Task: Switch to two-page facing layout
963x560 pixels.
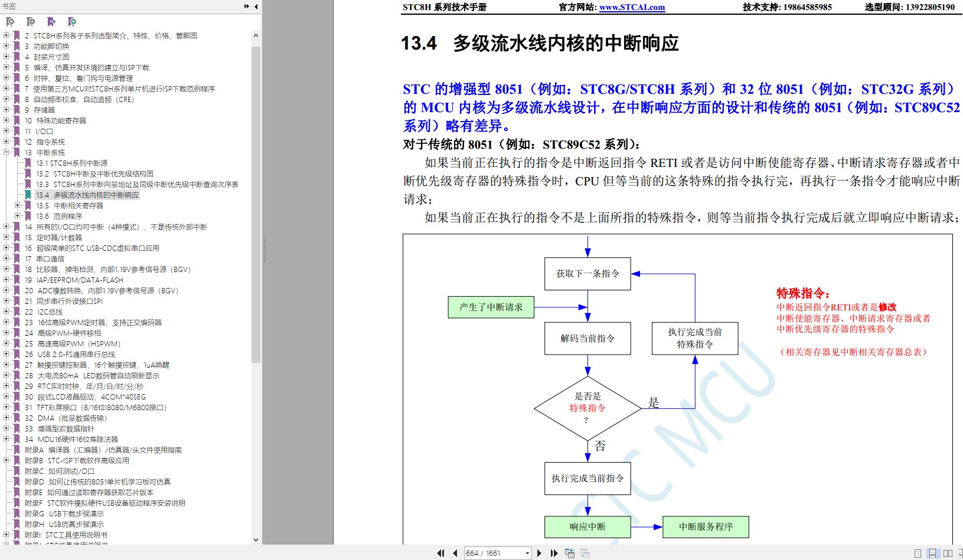Action: coord(948,553)
